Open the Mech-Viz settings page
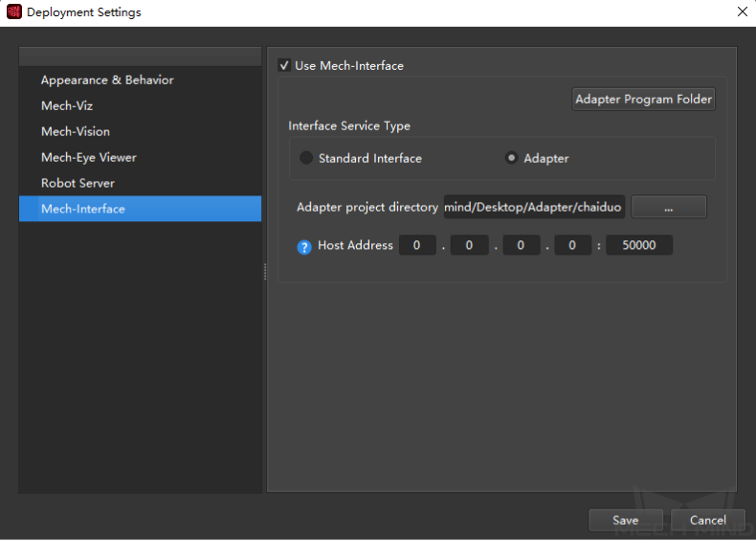756x540 pixels. [x=140, y=105]
